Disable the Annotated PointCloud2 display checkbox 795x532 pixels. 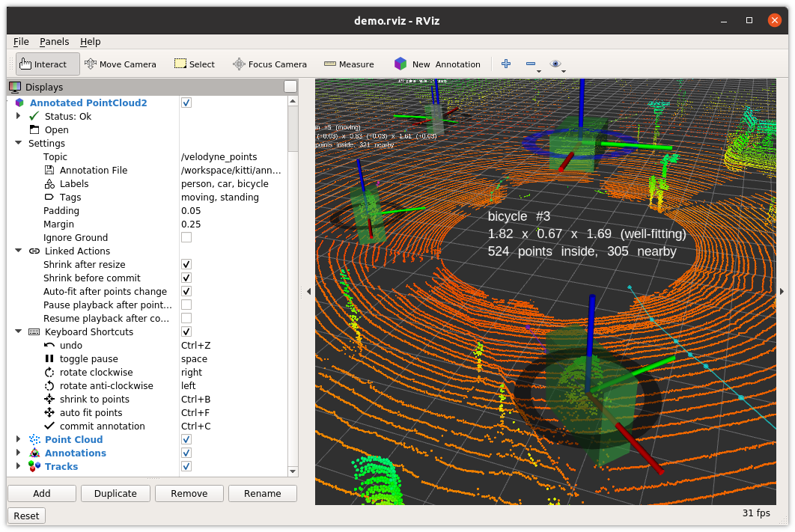[x=186, y=103]
